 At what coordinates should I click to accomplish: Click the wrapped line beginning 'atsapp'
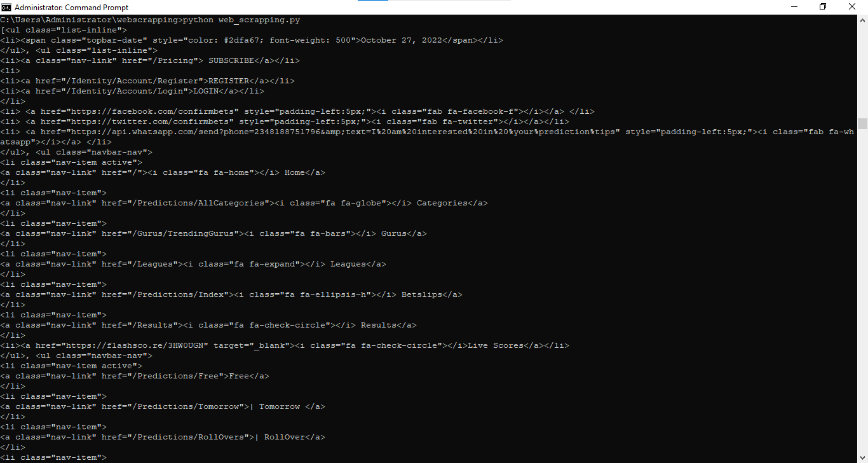56,142
